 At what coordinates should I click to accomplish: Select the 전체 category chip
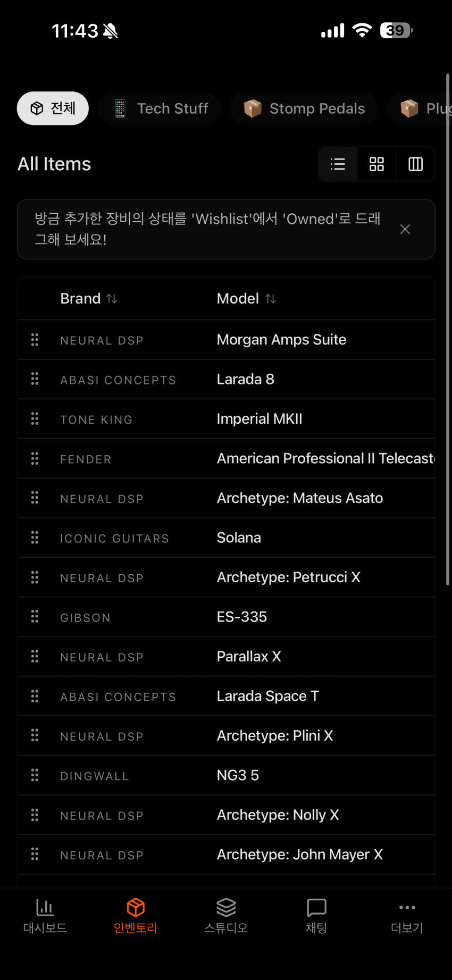pos(53,108)
